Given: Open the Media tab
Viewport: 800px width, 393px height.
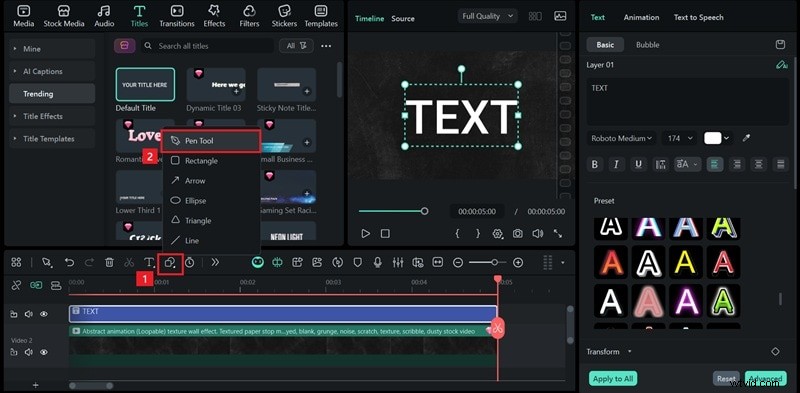Looking at the screenshot, I should click(x=23, y=16).
